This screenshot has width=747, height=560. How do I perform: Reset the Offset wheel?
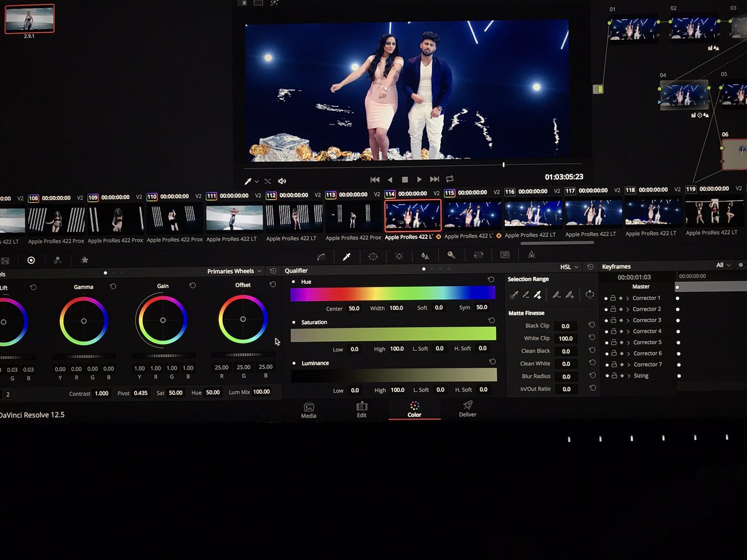[273, 284]
